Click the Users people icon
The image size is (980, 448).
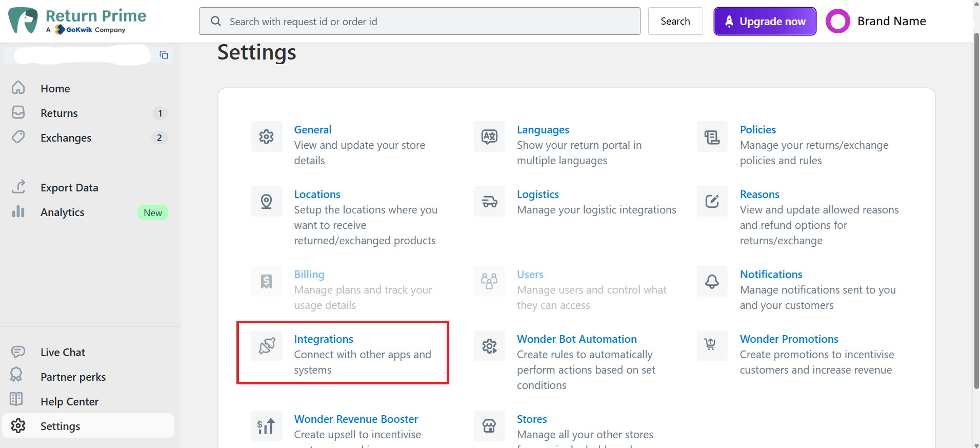(x=489, y=281)
